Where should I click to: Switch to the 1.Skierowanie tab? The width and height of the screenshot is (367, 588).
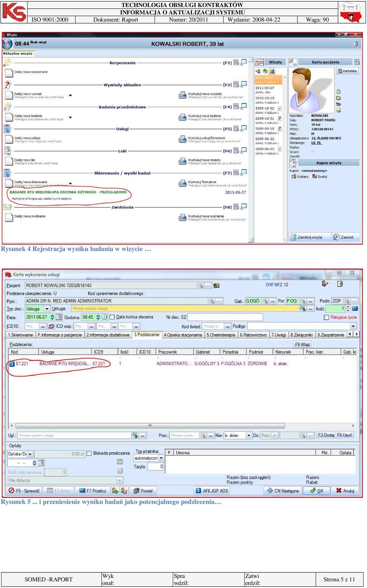coord(21,335)
